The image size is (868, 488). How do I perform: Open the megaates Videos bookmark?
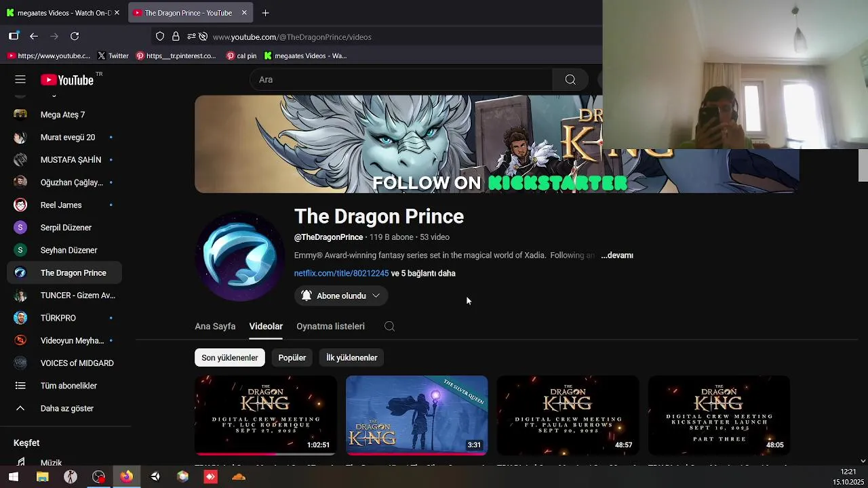[305, 56]
